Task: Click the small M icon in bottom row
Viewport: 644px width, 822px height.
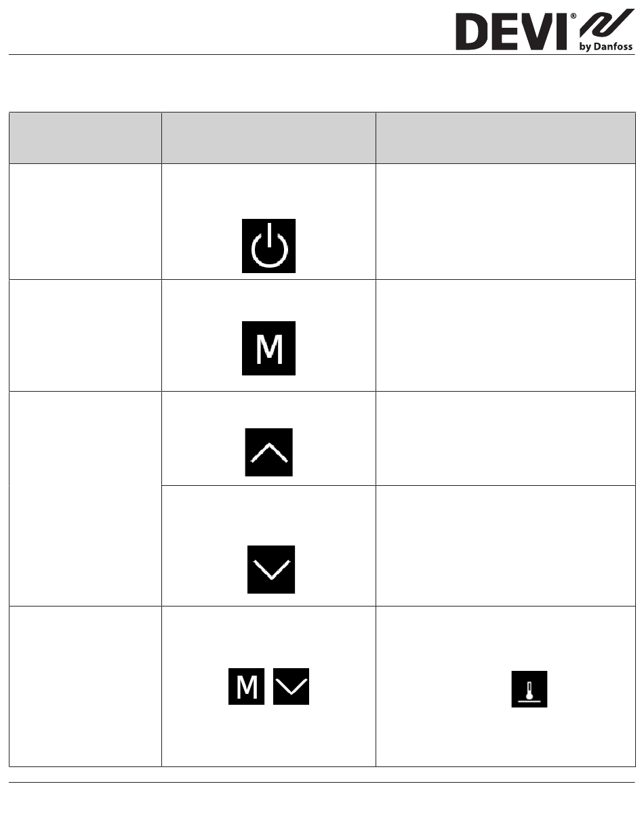Action: point(247,686)
